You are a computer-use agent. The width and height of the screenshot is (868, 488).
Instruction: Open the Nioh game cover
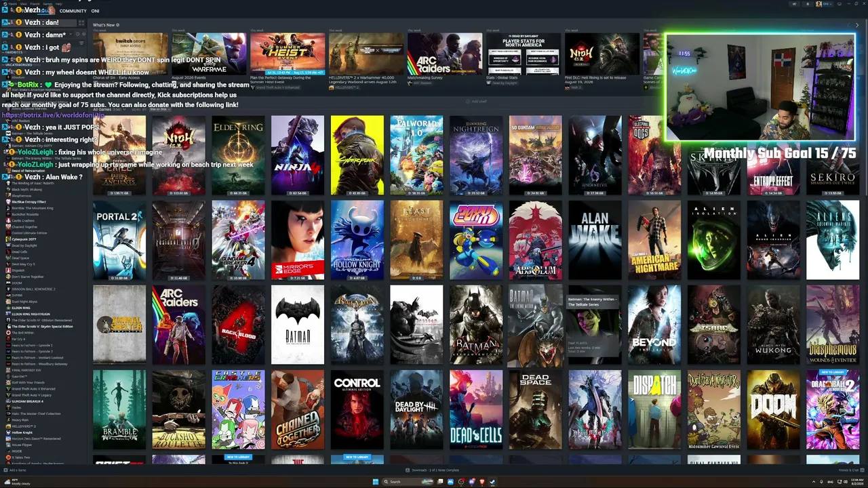click(x=178, y=155)
